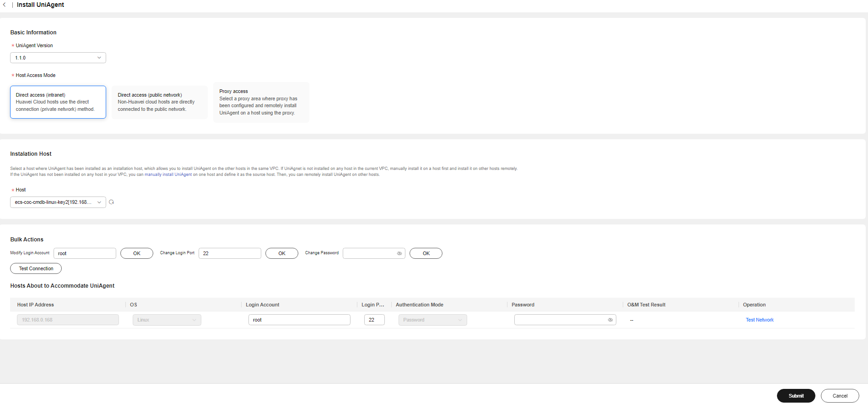Click the O&M Test Result column header

[x=646, y=305]
